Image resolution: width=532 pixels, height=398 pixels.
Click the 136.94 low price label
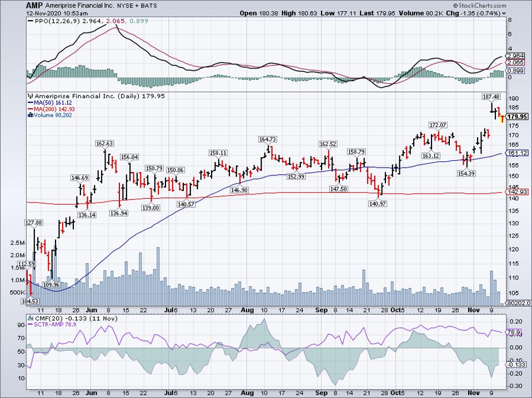tap(119, 213)
